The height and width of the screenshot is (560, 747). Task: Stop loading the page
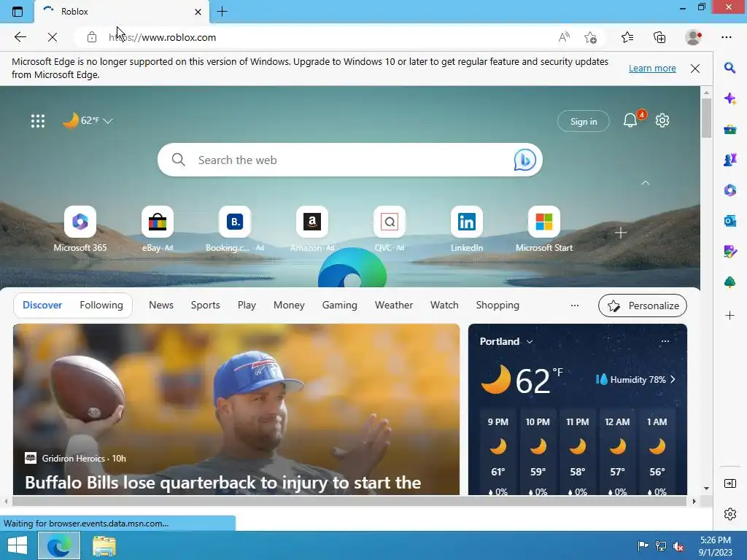[x=53, y=37]
